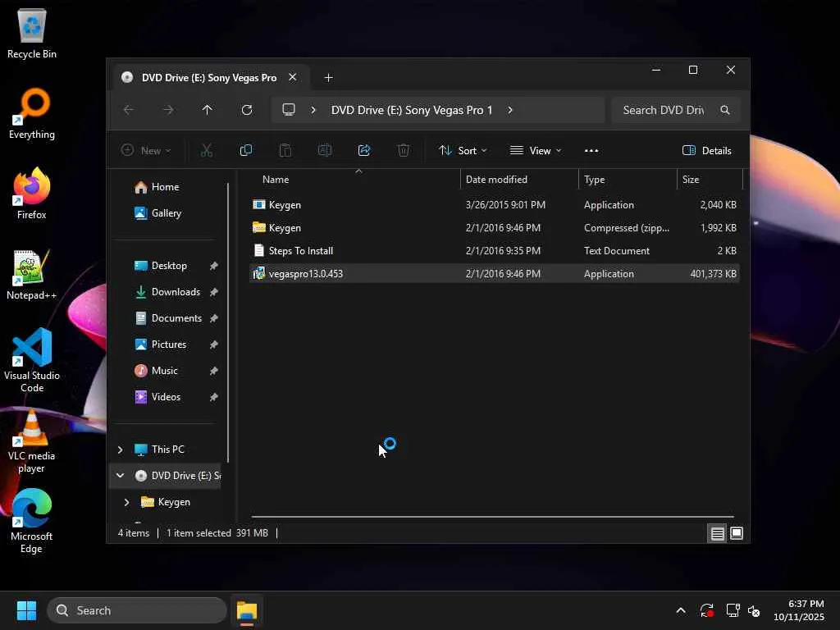
Task: Select VLC media player desktop shortcut
Action: point(32,441)
